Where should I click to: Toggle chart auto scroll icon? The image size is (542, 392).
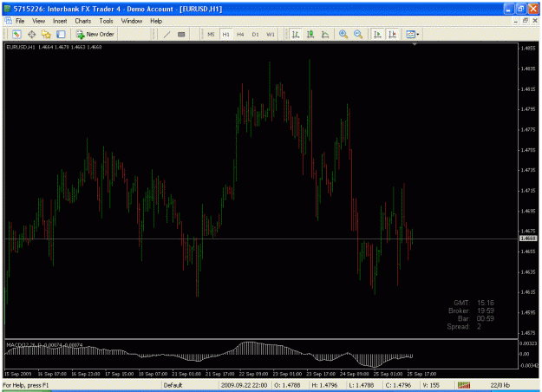coord(377,34)
